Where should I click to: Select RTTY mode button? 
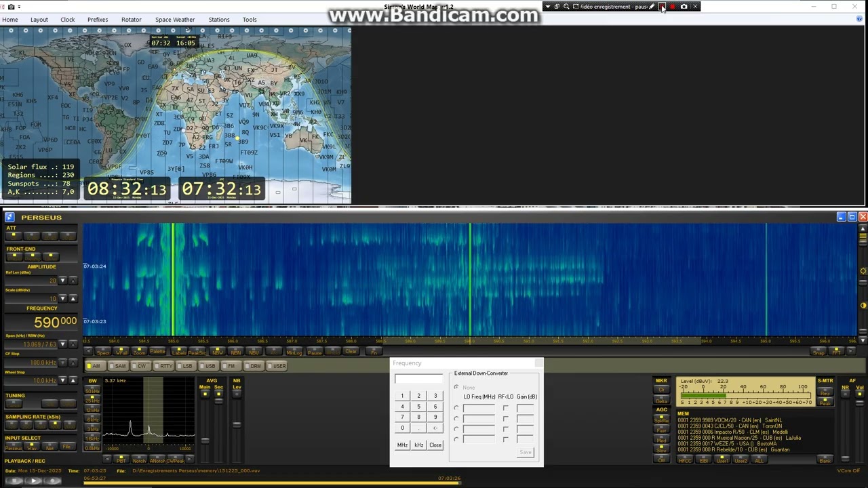click(163, 366)
